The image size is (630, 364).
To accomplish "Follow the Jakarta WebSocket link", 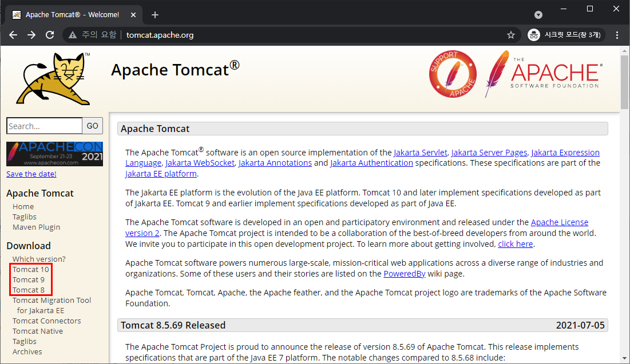I will [200, 163].
